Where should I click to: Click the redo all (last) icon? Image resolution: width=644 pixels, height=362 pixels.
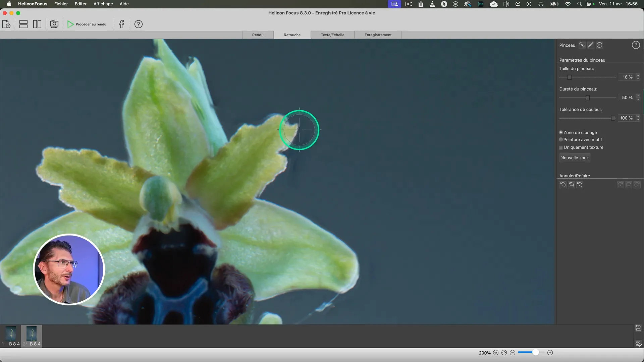point(637,185)
